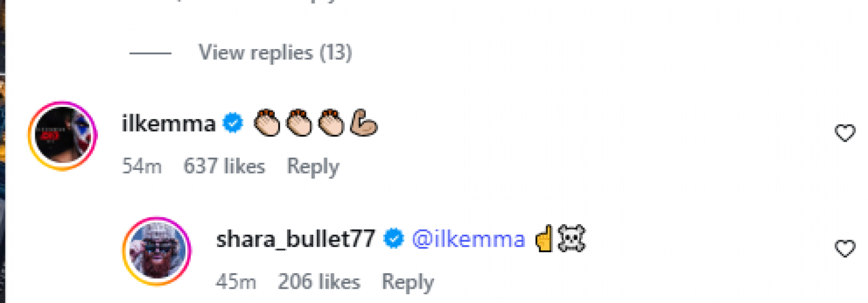
Task: View the 637 likes list
Action: 224,166
